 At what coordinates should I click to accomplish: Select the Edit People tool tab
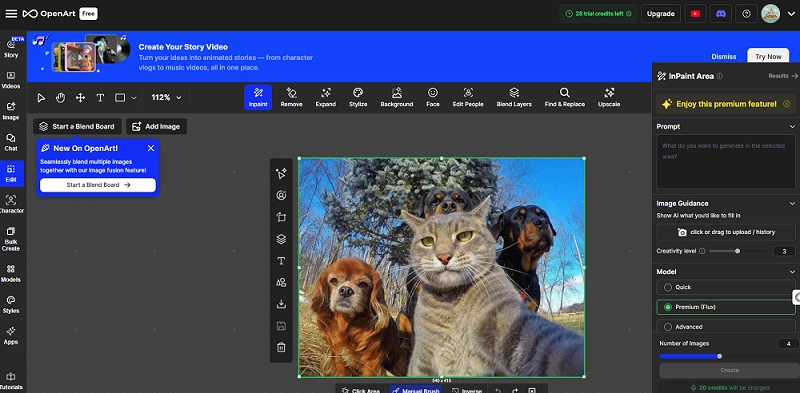click(x=468, y=97)
